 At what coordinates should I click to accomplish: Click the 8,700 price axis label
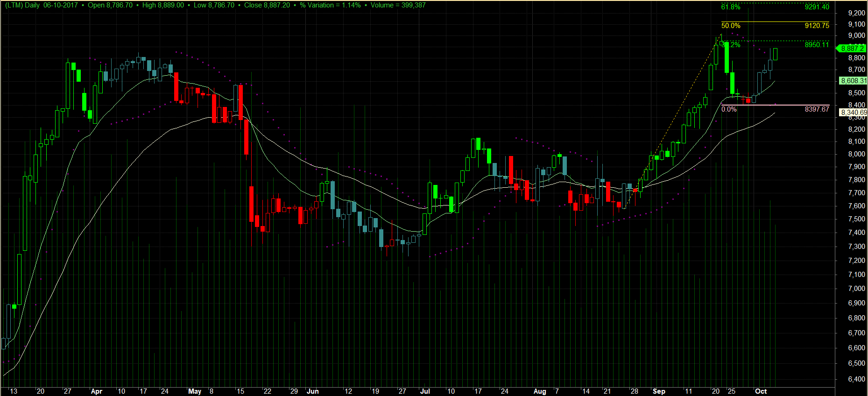click(857, 70)
